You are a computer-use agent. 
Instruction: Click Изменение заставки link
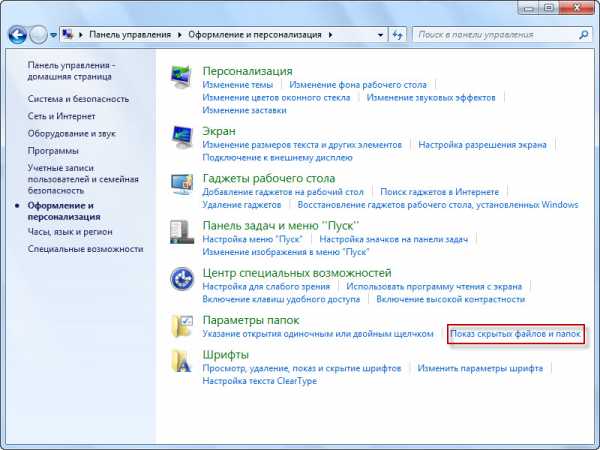point(245,110)
